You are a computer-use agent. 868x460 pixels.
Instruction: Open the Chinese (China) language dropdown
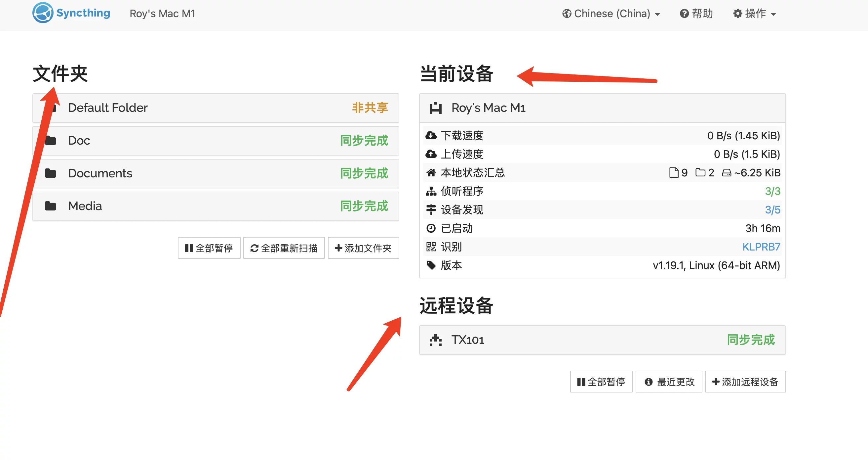pos(611,14)
